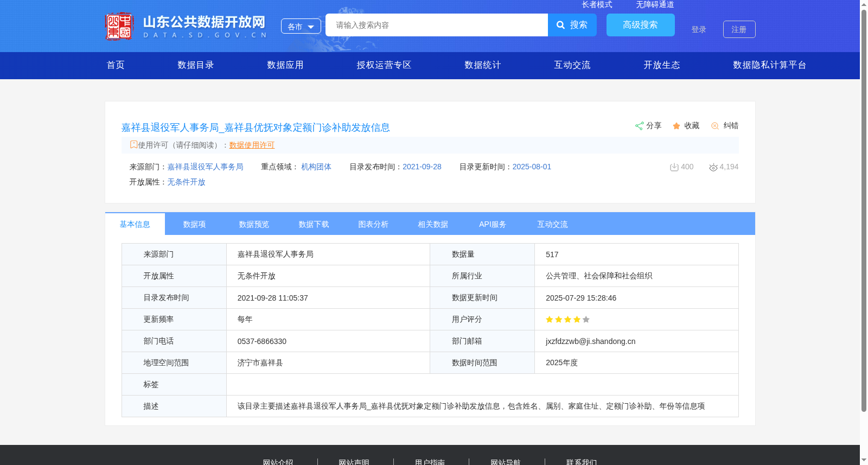The width and height of the screenshot is (868, 465).
Task: Click the publish date 2021-09-28
Action: click(x=422, y=167)
